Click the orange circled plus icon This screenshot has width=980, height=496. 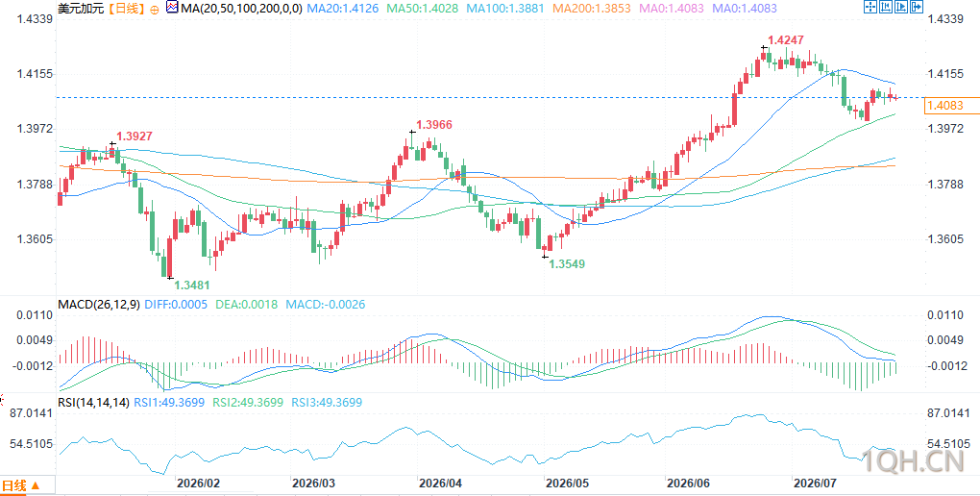click(155, 10)
